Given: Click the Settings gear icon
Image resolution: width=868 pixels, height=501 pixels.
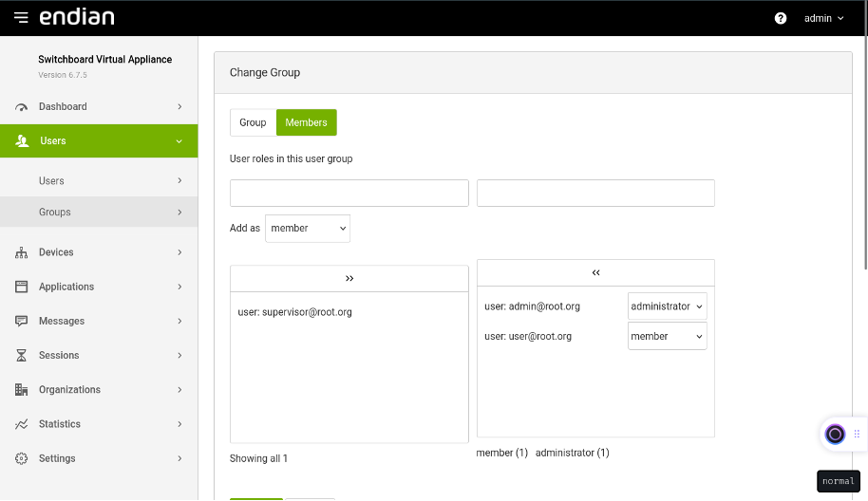Looking at the screenshot, I should pos(21,458).
